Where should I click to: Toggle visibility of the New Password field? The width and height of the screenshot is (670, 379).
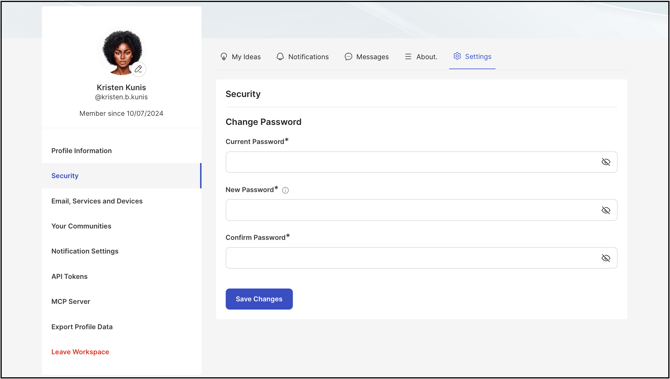(605, 210)
